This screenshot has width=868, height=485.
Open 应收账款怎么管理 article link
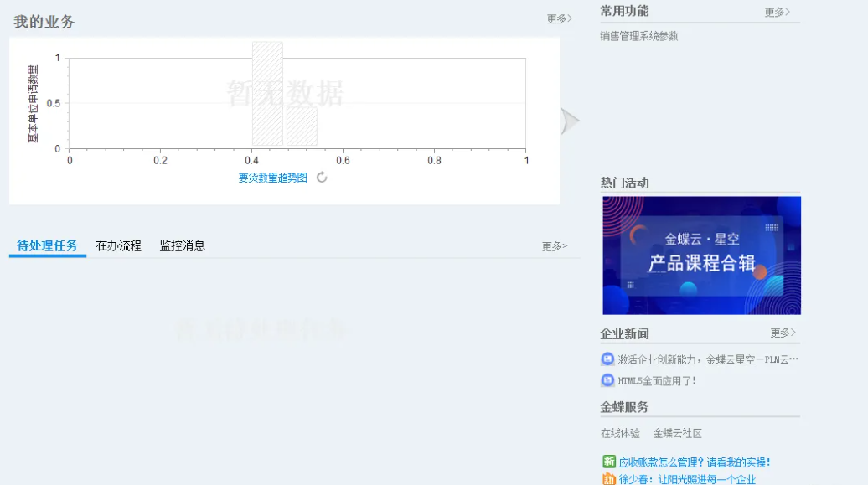tap(695, 462)
